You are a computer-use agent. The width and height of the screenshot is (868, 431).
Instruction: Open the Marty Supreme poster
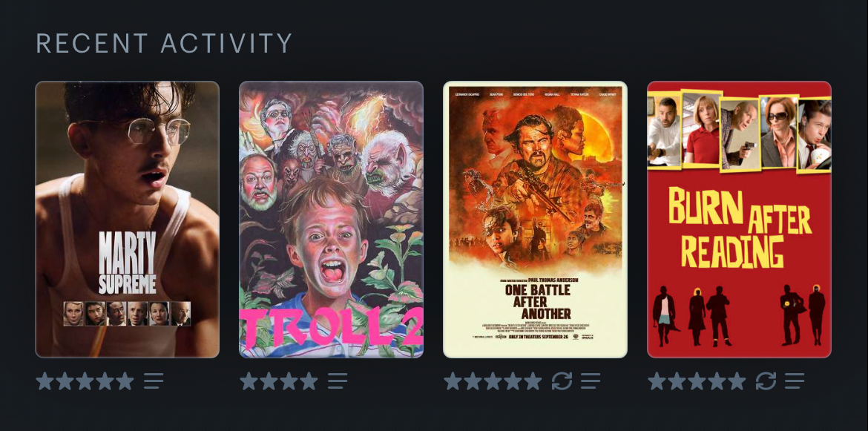point(128,220)
